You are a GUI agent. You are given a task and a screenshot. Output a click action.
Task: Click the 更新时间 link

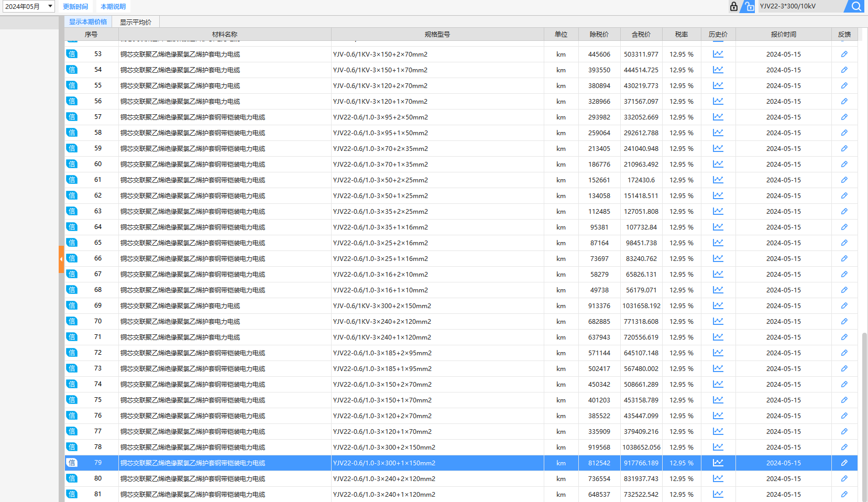[x=75, y=6]
